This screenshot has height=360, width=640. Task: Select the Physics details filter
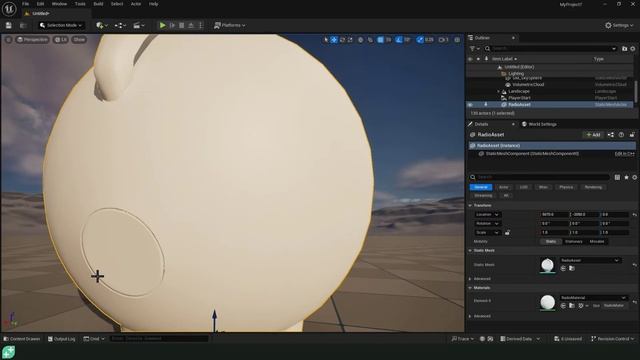pyautogui.click(x=566, y=187)
